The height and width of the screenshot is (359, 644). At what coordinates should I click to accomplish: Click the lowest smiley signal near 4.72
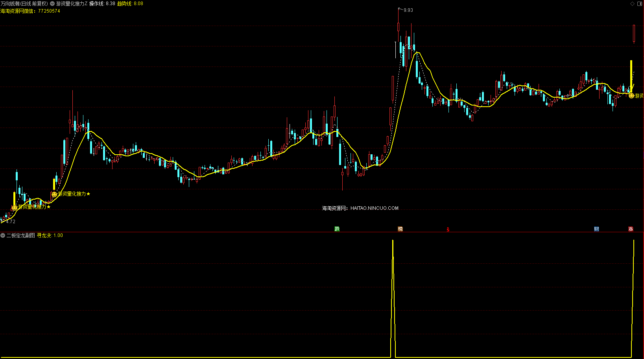coord(15,207)
